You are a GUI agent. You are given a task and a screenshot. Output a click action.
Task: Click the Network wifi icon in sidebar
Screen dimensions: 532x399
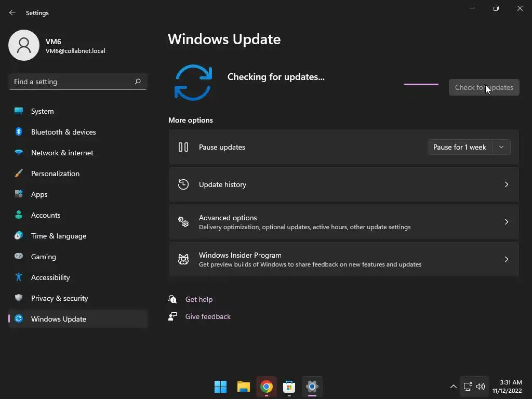(x=19, y=152)
